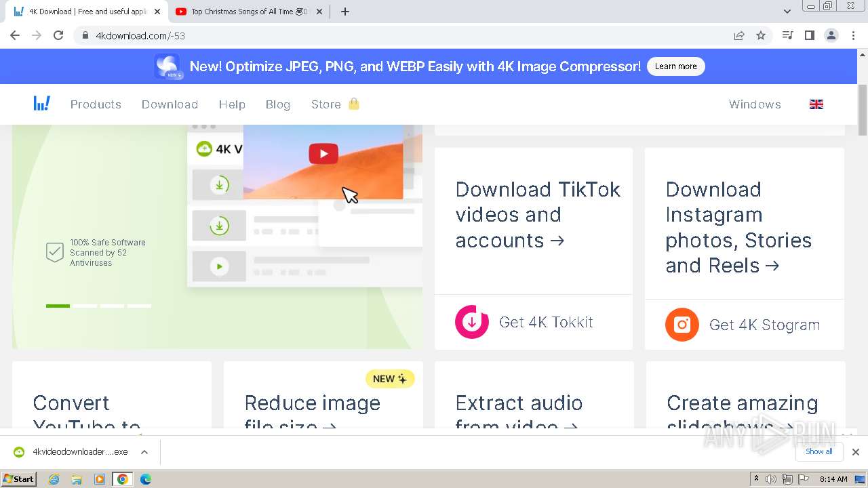Show hidden system tray icons
Viewport: 868px width, 488px height.
[x=756, y=479]
